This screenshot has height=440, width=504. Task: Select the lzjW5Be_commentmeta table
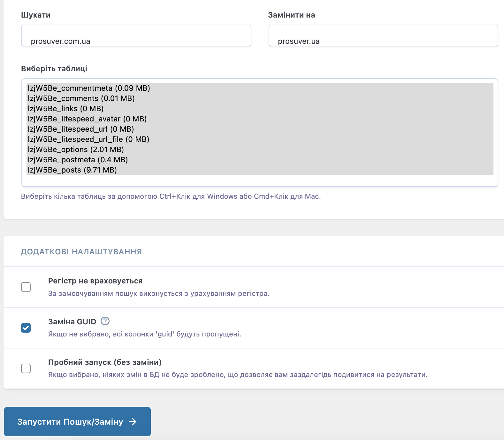point(89,88)
